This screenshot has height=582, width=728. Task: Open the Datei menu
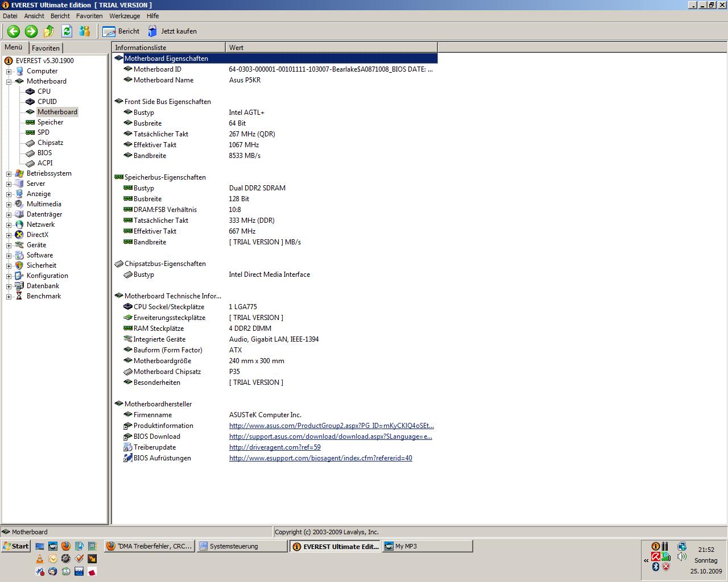point(10,16)
